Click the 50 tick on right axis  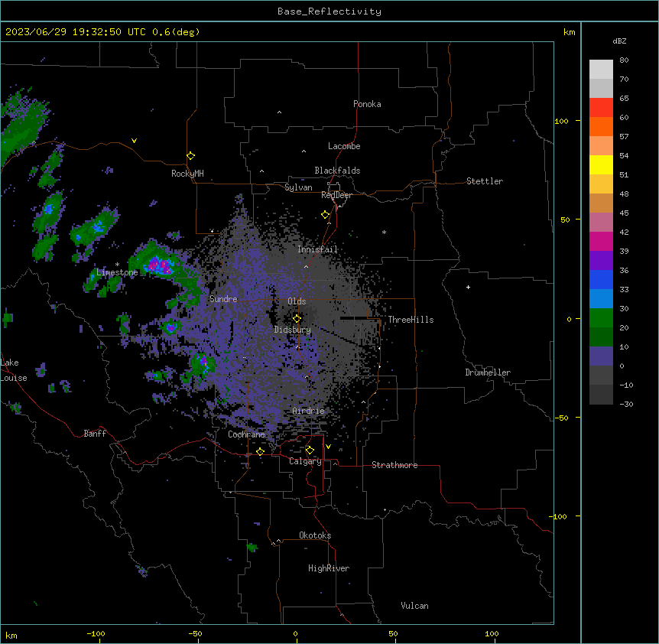click(565, 220)
